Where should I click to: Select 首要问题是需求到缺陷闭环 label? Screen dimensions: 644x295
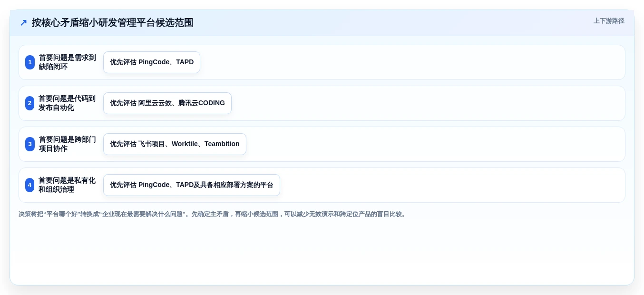[67, 62]
